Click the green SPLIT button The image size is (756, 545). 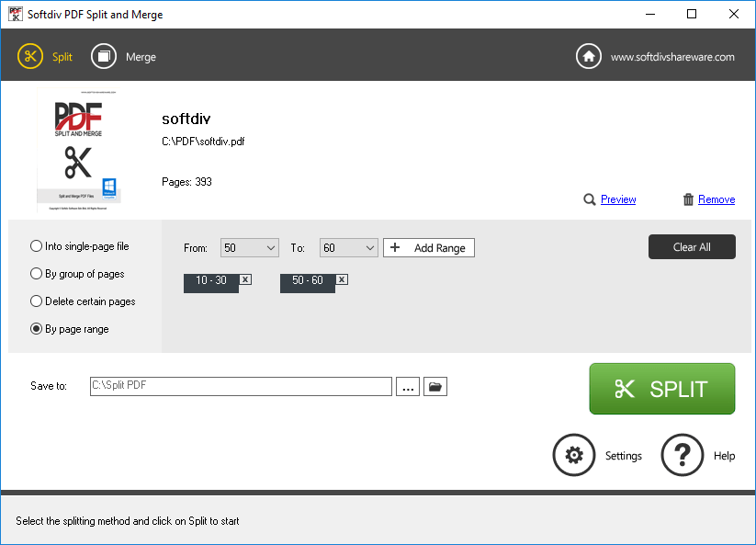click(x=661, y=389)
